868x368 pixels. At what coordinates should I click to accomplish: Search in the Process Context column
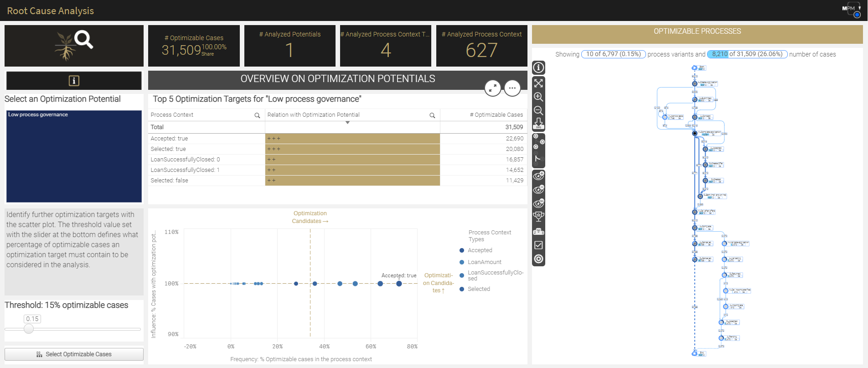coord(257,115)
